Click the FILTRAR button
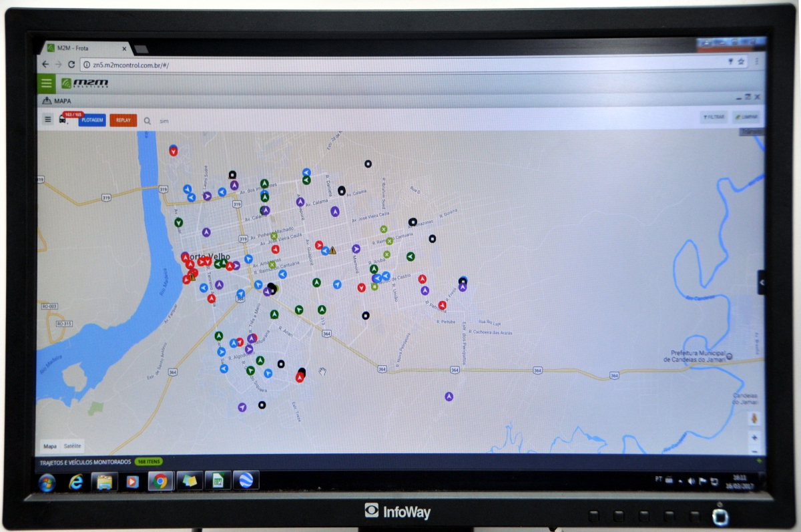This screenshot has width=801, height=532. point(714,117)
